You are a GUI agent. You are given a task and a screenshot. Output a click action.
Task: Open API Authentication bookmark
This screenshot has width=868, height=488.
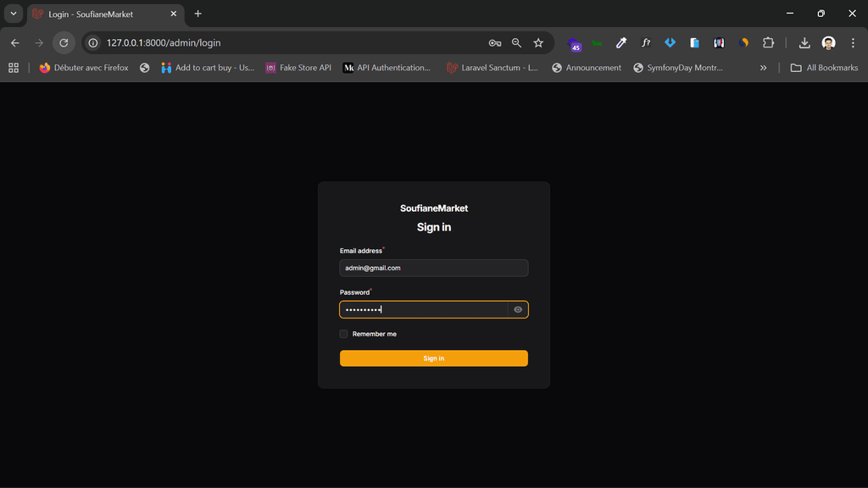[x=387, y=68]
